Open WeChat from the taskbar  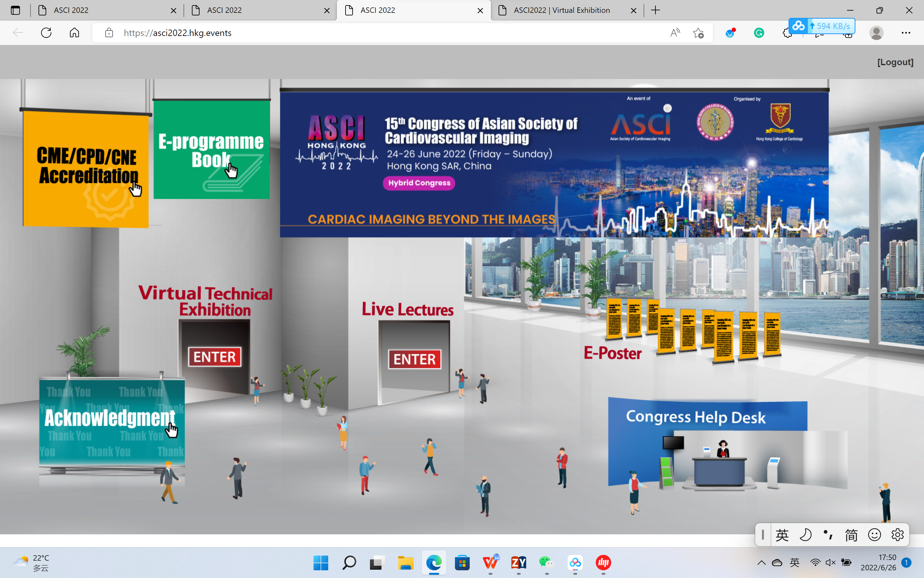[547, 563]
